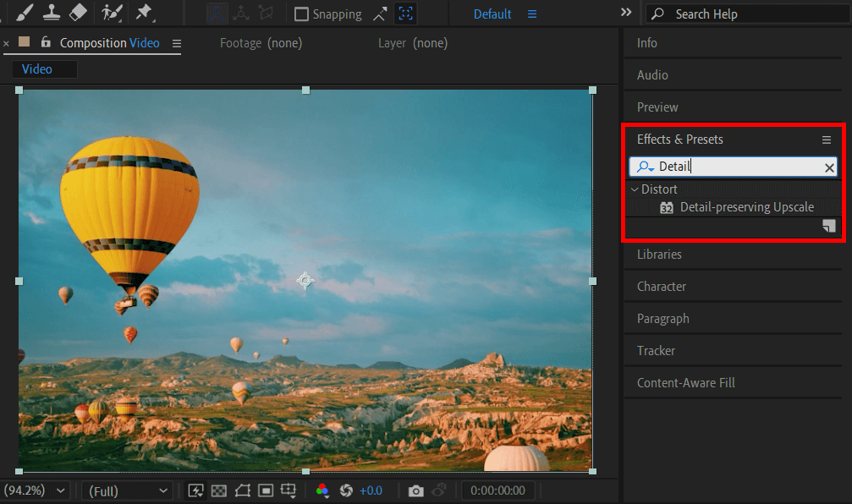Viewport: 852px width, 504px height.
Task: Take a snapshot with the camera icon
Action: (x=415, y=491)
